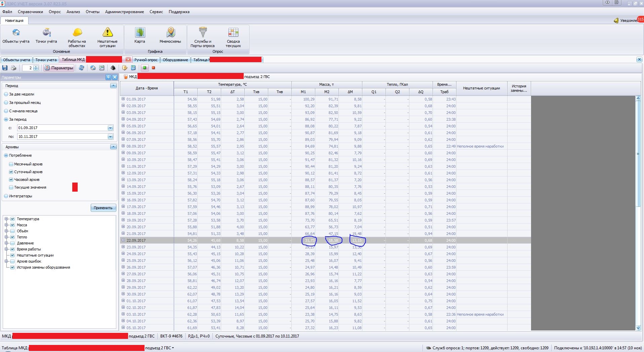Expand the Температура tree node

[x=6, y=219]
